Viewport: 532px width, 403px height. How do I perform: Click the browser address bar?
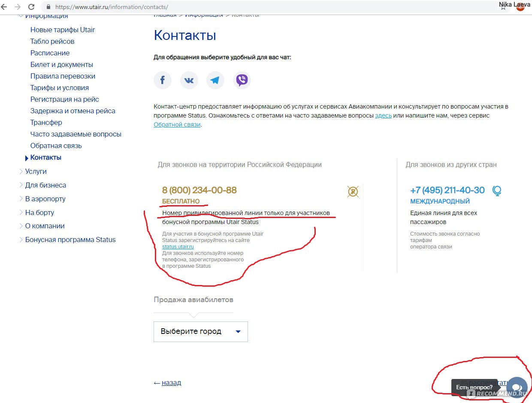[x=257, y=7]
